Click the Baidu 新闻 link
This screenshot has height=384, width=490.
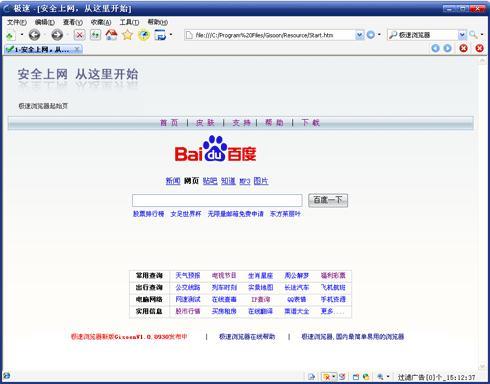(173, 181)
